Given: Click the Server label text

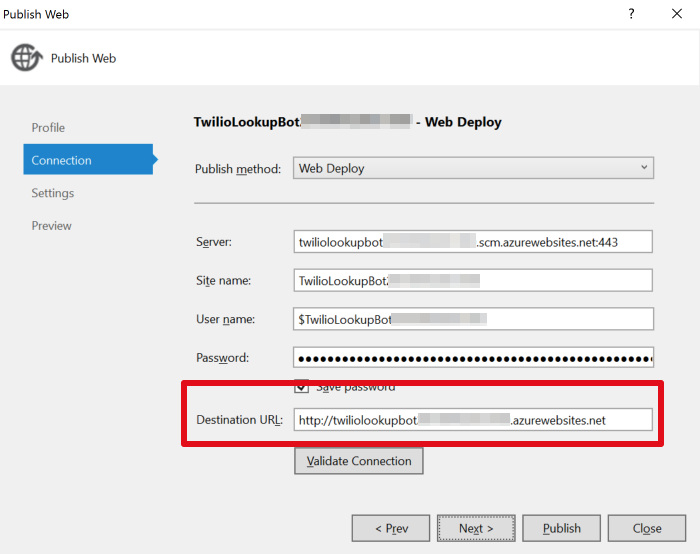Looking at the screenshot, I should [x=214, y=242].
